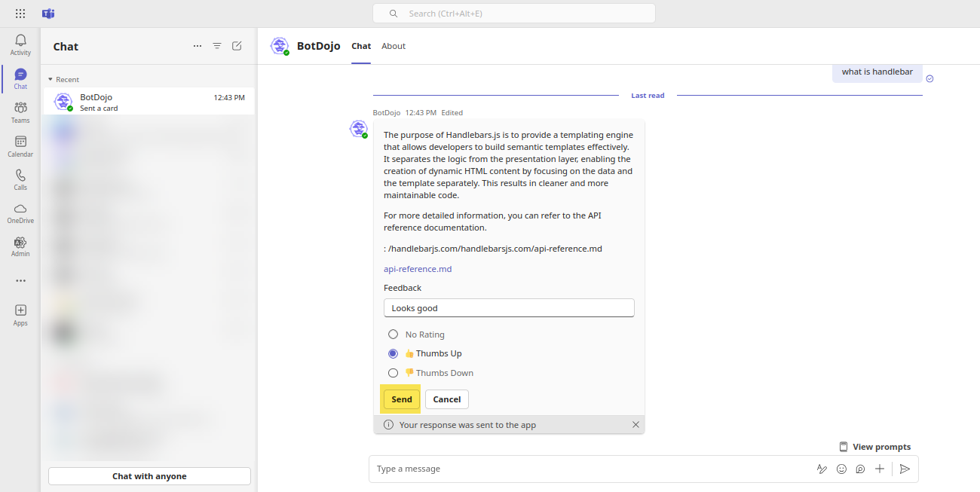The width and height of the screenshot is (980, 492).
Task: Click the search magnifier icon
Action: 394,14
